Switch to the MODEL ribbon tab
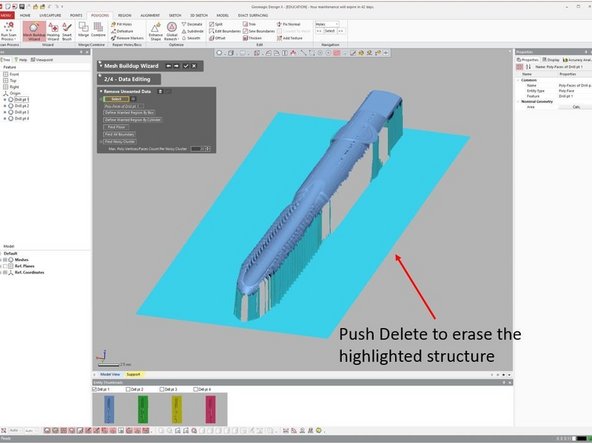Viewport: 592px width, 444px height. (x=222, y=15)
